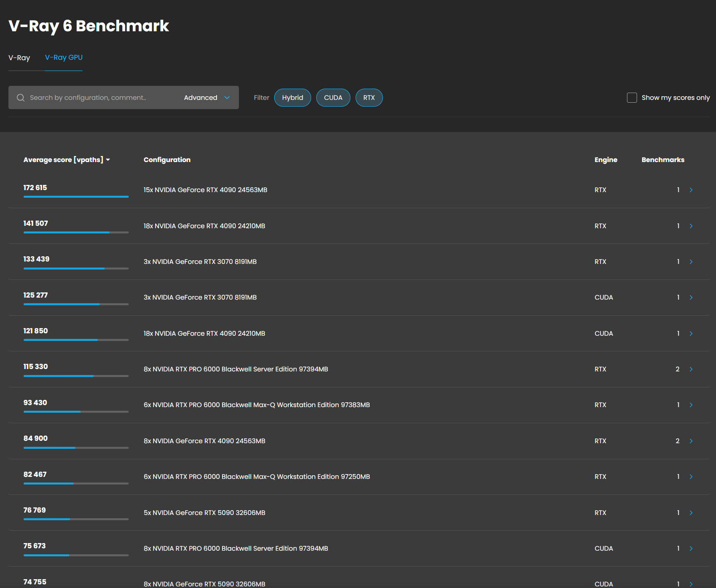The width and height of the screenshot is (716, 588).
Task: Click the 76 769 score value
Action: point(34,510)
